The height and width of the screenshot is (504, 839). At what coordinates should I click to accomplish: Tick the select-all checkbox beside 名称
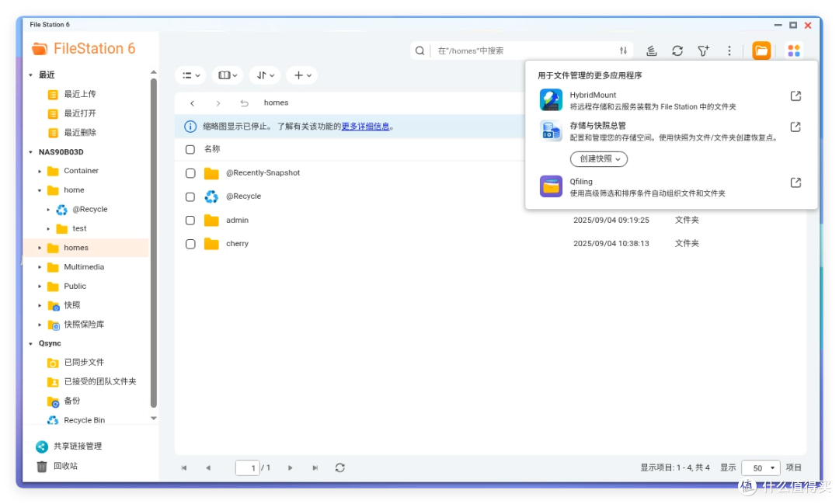click(190, 149)
